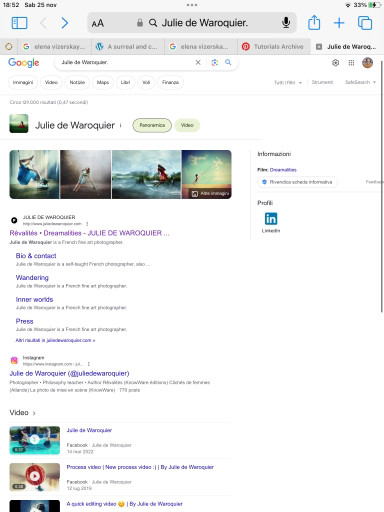The height and width of the screenshot is (512, 384).
Task: Select the Finanza filter chip
Action: [x=170, y=82]
